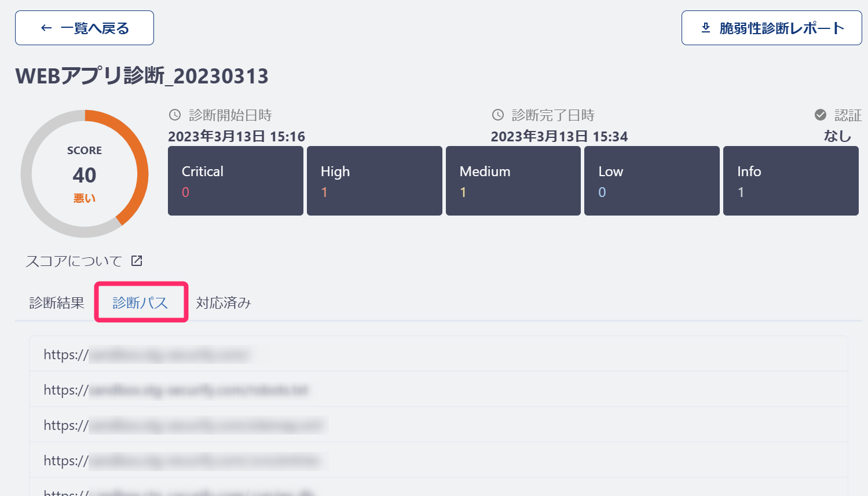Select the 診断パス tab

point(141,302)
